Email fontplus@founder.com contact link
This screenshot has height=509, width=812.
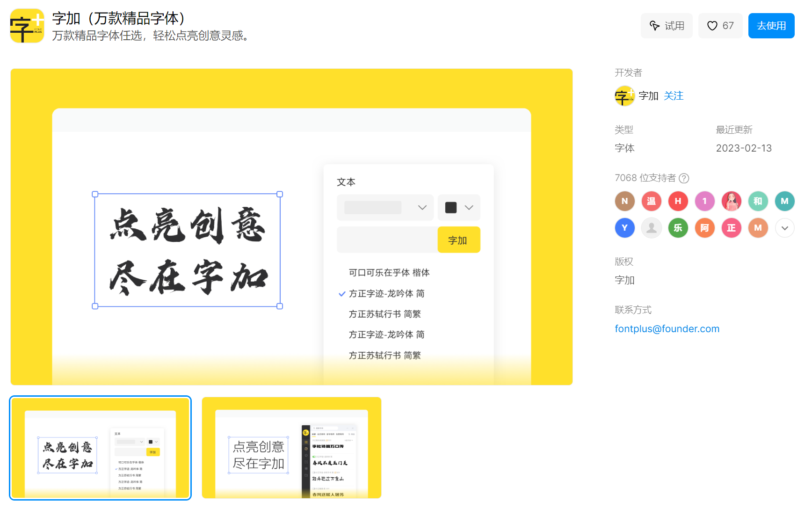click(x=667, y=329)
